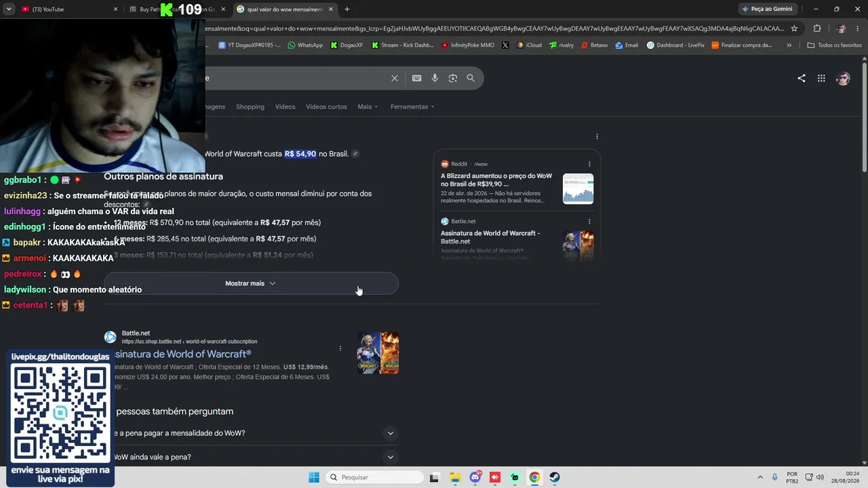Click the taskbar Pesquisar search box
The height and width of the screenshot is (488, 868).
(x=374, y=477)
